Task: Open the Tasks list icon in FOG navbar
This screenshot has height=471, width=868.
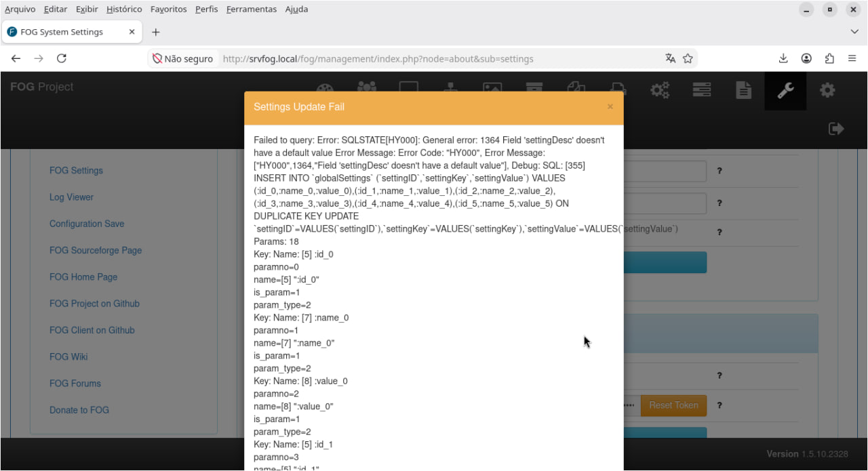Action: point(702,90)
